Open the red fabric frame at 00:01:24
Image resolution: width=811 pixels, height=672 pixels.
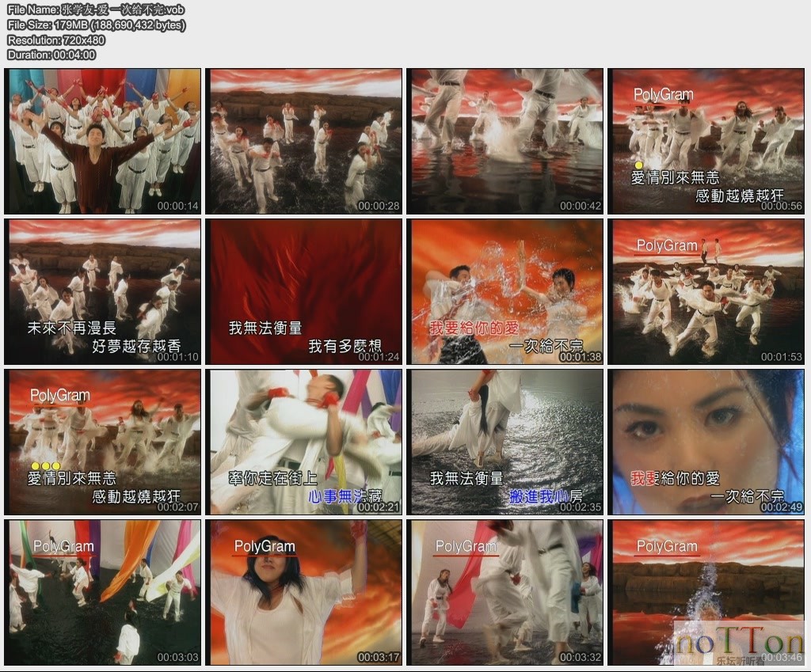(303, 291)
